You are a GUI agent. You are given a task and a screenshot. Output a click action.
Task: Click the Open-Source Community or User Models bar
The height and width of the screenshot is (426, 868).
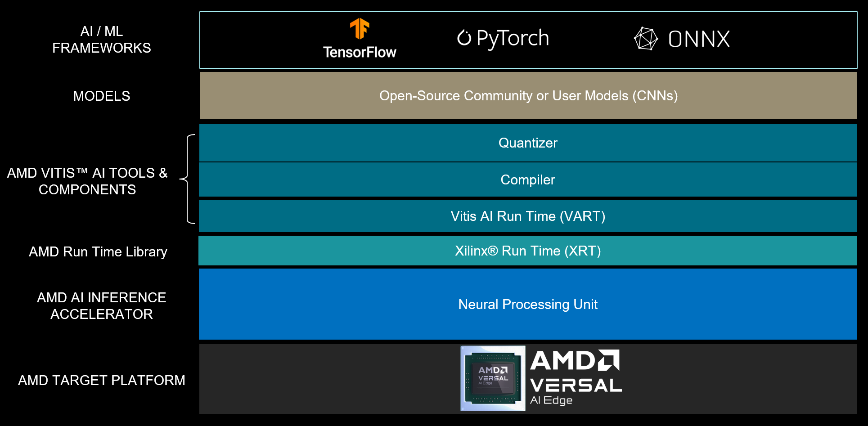click(528, 96)
